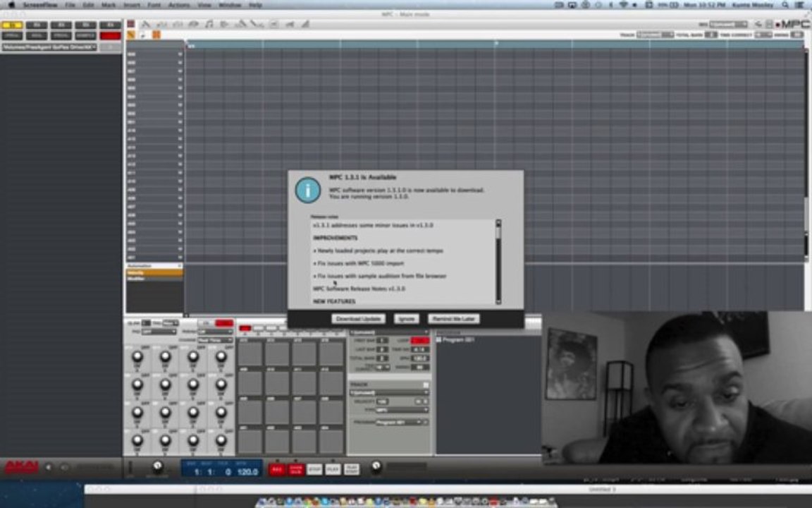Click the timeline marker on sequence ruler

click(x=496, y=44)
